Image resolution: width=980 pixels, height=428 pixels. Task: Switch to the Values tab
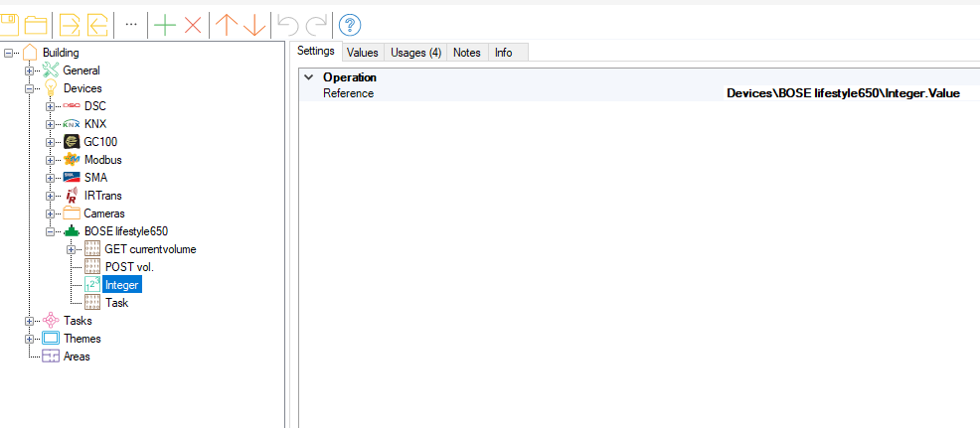(x=363, y=53)
